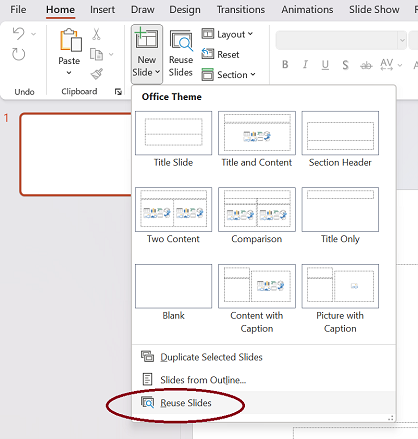Image resolution: width=418 pixels, height=439 pixels.
Task: Toggle Underline formatting
Action: coord(325,64)
